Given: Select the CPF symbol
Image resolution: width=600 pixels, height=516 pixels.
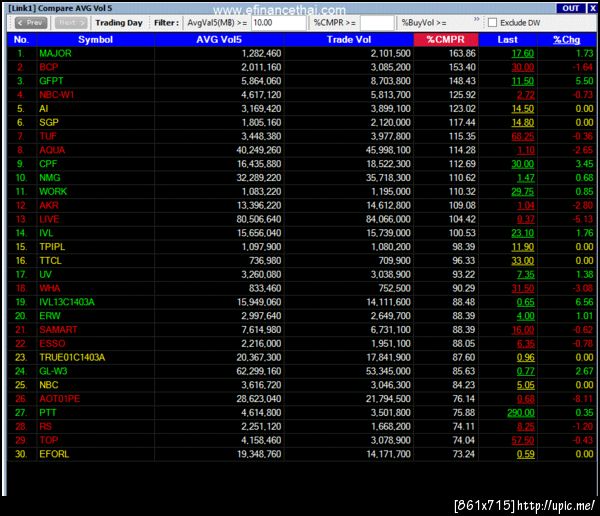Looking at the screenshot, I should (x=48, y=164).
